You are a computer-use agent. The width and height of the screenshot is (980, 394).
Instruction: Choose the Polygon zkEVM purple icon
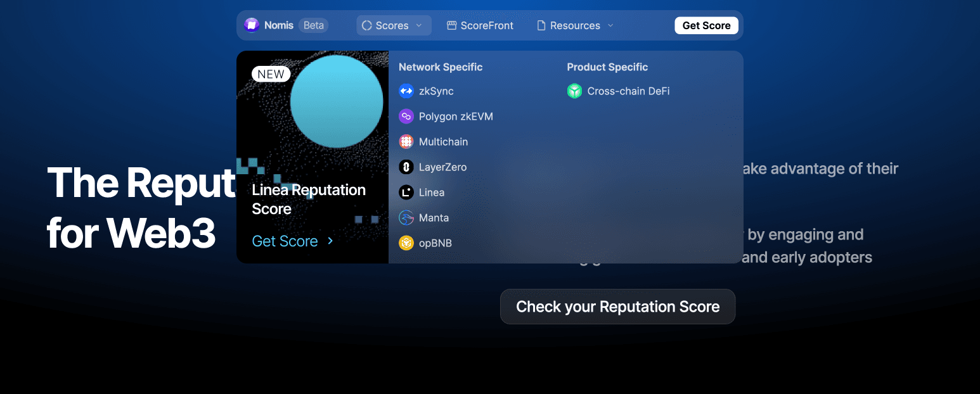pyautogui.click(x=406, y=117)
